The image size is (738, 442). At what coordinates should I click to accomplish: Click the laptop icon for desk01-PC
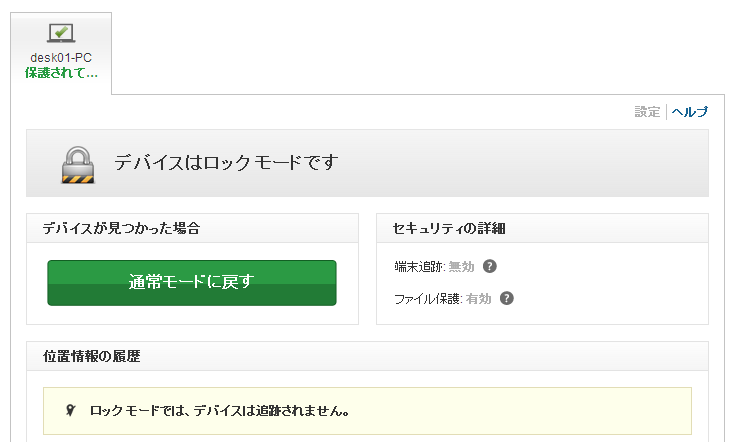click(x=61, y=35)
